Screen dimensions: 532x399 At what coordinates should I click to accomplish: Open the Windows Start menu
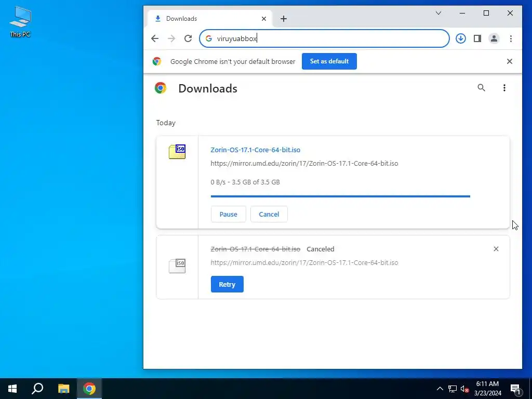click(x=12, y=389)
